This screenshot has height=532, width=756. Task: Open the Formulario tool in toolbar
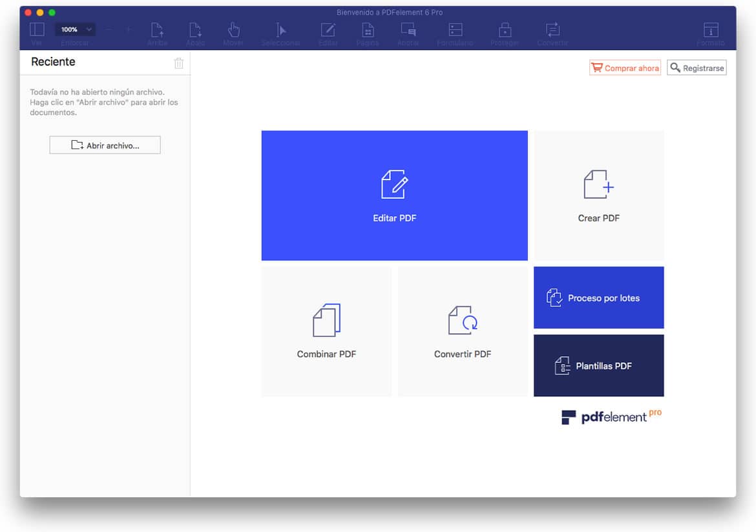pos(455,30)
